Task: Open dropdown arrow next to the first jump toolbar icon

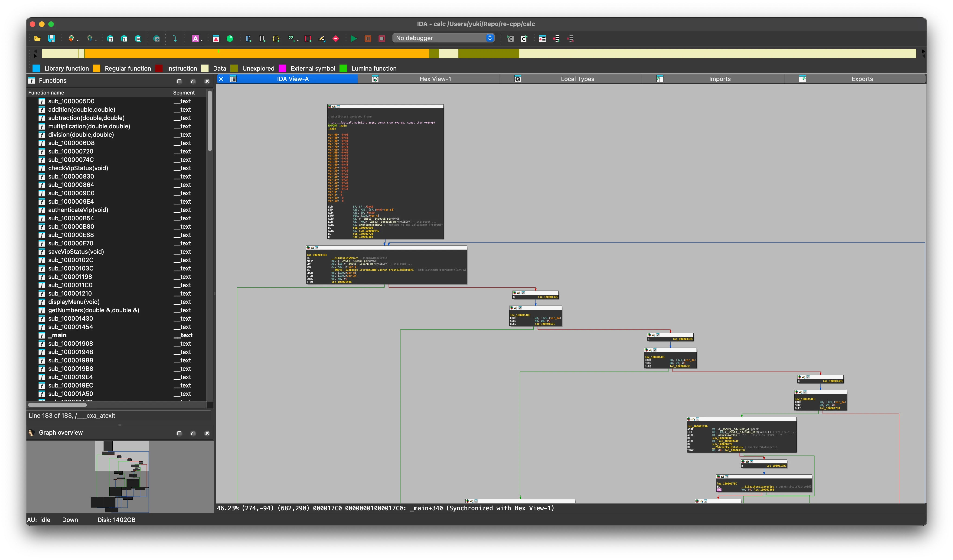Action: [78, 40]
